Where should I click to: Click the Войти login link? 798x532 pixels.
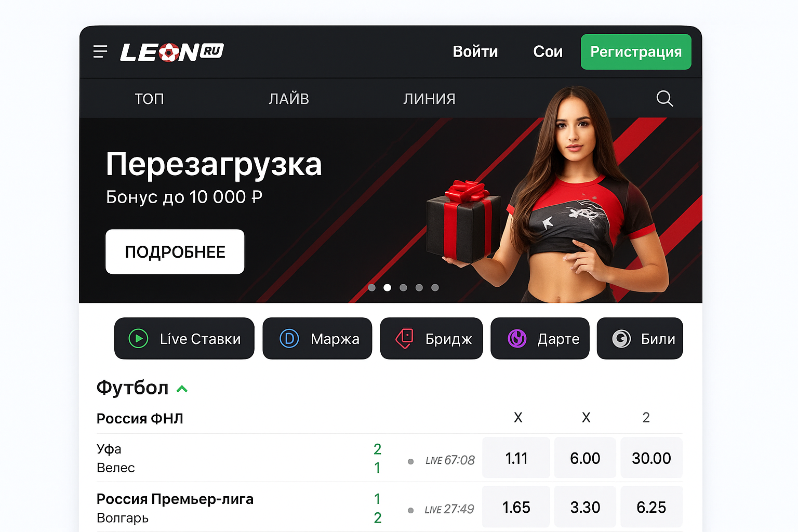[x=475, y=52]
